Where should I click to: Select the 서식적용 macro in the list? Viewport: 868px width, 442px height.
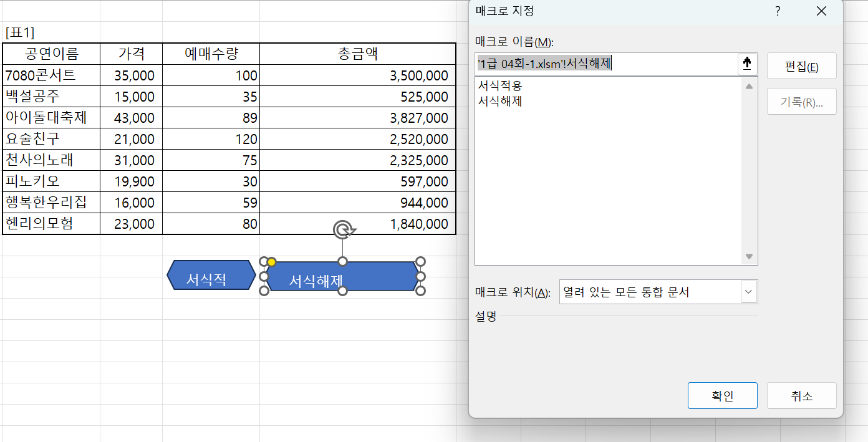(x=499, y=86)
